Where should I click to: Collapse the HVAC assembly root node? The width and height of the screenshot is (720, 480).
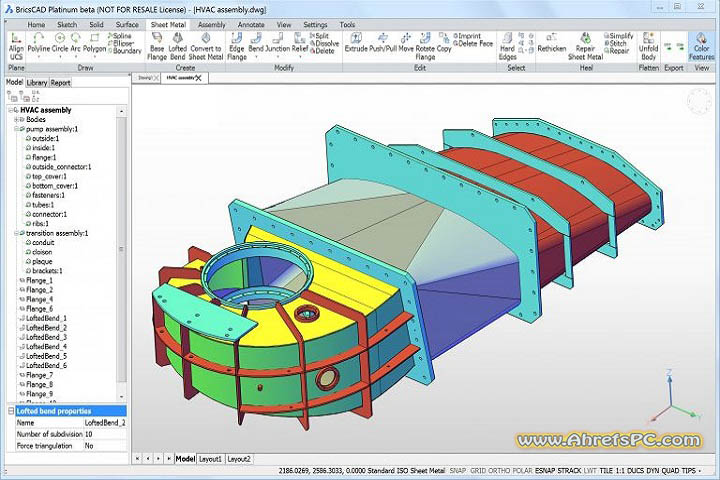point(11,110)
